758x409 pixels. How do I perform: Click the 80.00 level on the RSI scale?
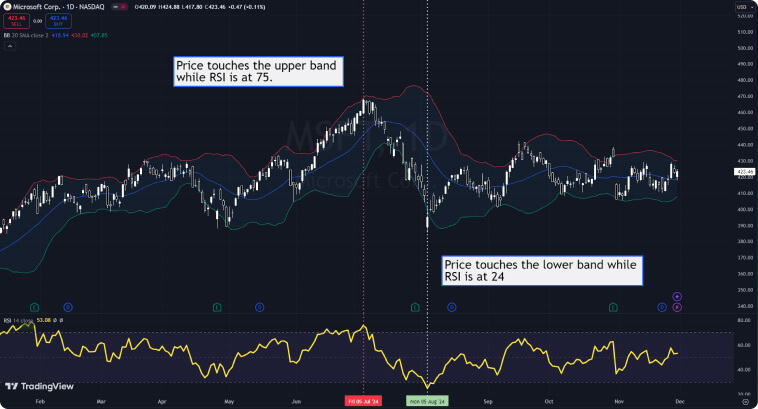744,320
